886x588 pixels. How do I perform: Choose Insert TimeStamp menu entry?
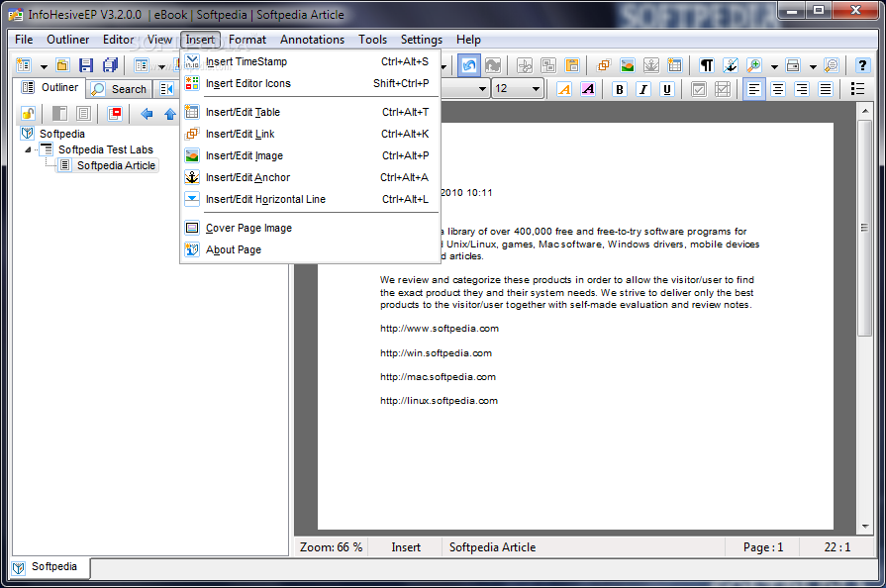click(x=309, y=61)
